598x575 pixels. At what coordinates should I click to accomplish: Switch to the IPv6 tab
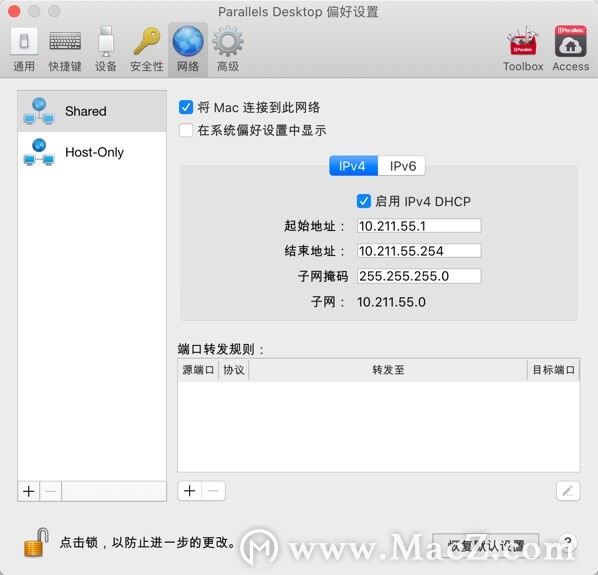402,166
